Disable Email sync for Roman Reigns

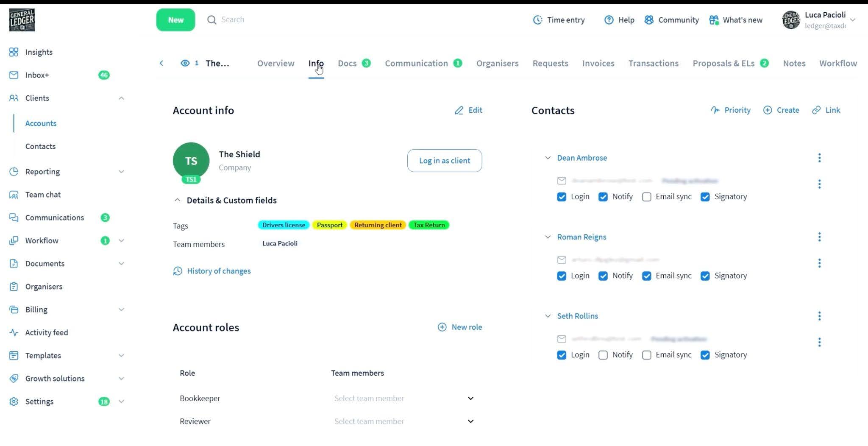click(646, 276)
